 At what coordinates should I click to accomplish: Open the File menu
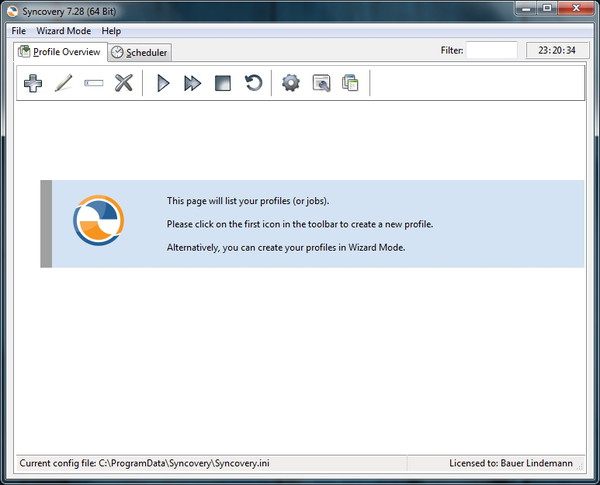click(x=19, y=31)
